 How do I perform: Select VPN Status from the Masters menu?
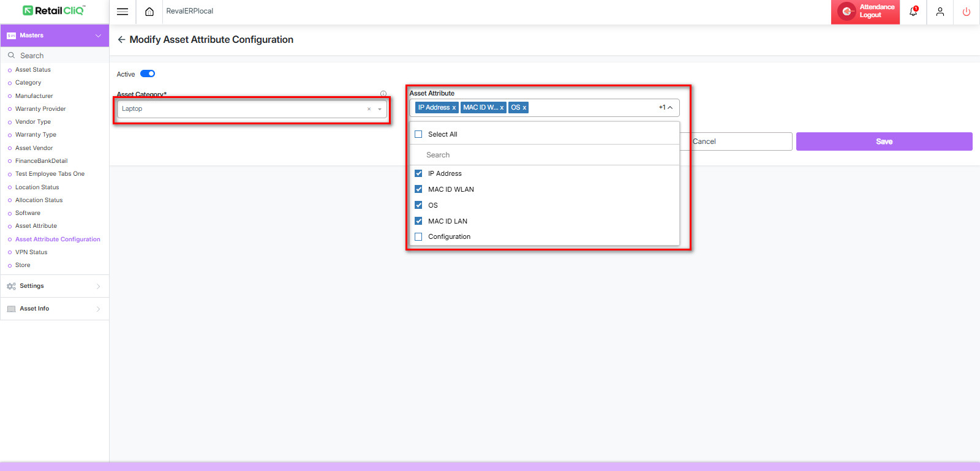tap(31, 252)
